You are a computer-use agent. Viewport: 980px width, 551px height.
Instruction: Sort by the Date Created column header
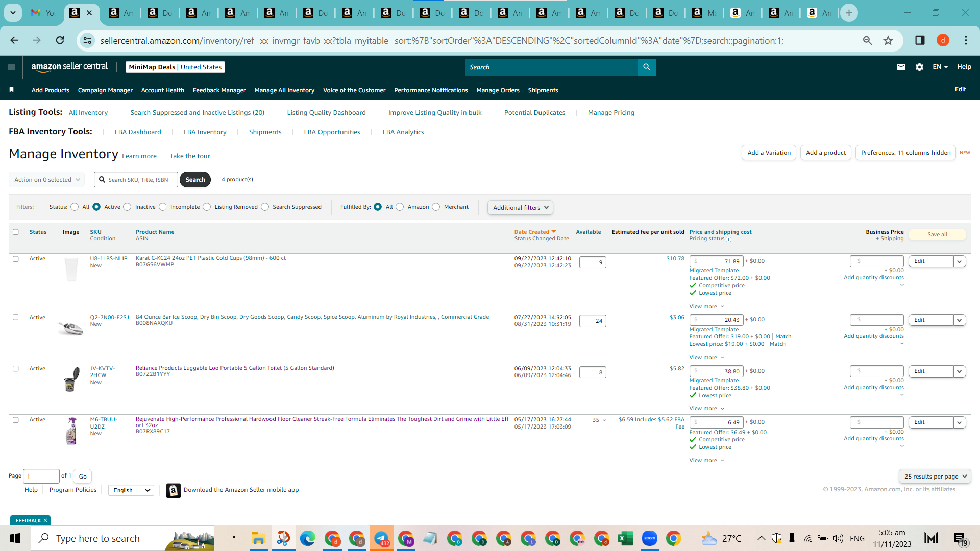tap(535, 232)
